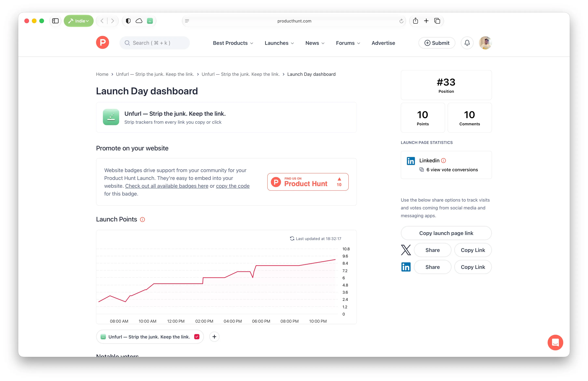Focus the Search field

click(155, 43)
